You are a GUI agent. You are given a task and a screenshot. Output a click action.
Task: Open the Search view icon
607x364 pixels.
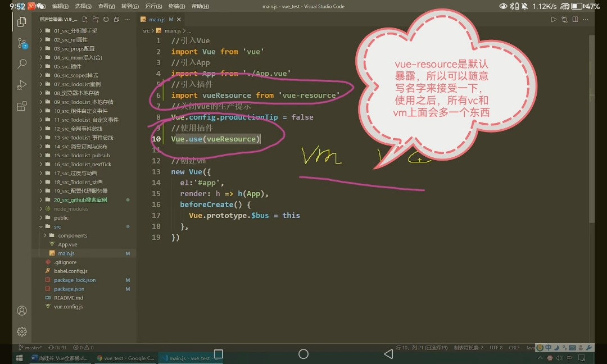point(22,64)
